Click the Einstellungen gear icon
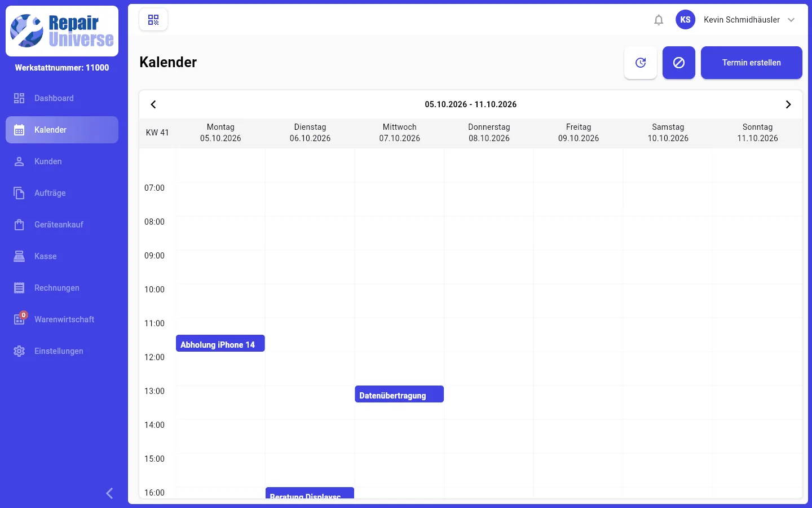Viewport: 812px width, 508px height. tap(19, 351)
